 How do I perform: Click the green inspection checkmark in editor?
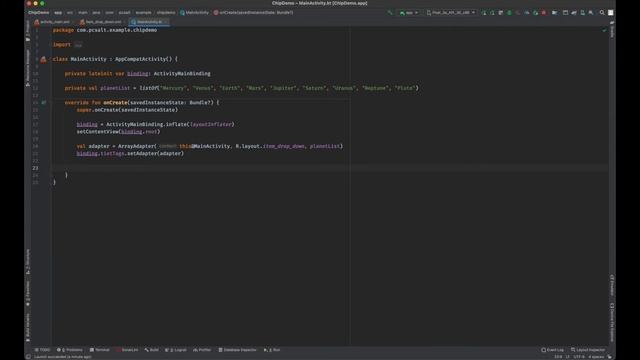604,30
